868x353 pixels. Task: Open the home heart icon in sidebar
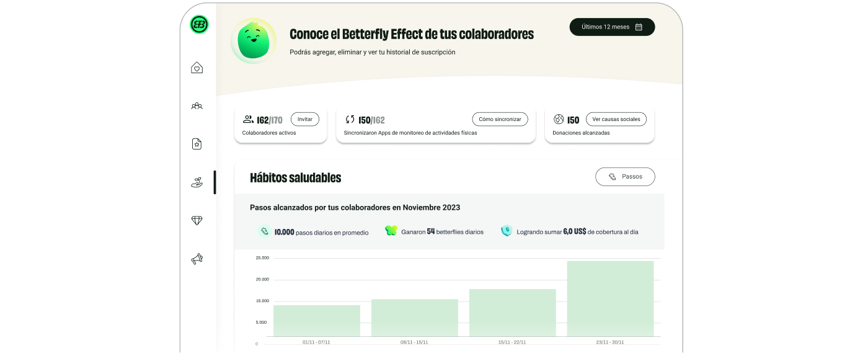point(197,68)
